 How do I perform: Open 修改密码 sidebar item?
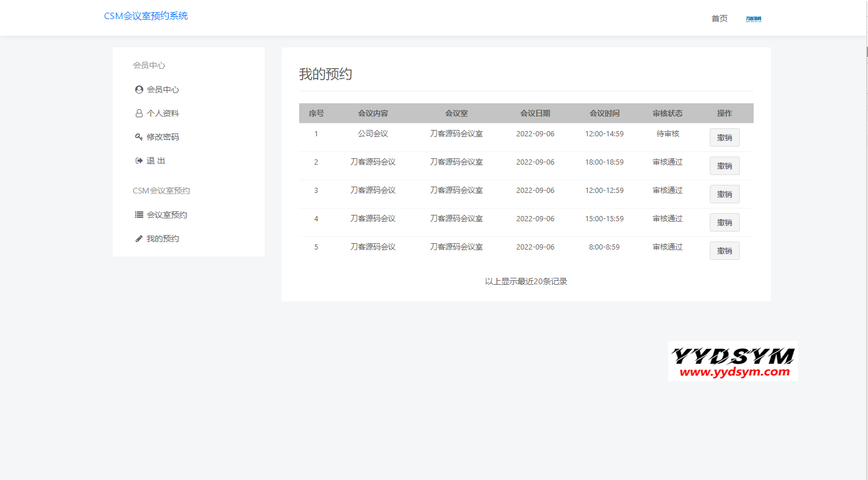click(x=162, y=137)
